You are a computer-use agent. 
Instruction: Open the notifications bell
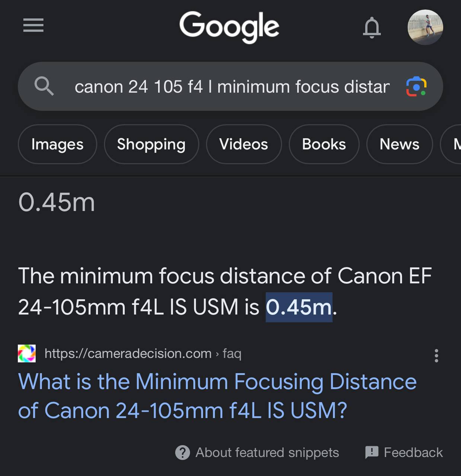(x=372, y=28)
